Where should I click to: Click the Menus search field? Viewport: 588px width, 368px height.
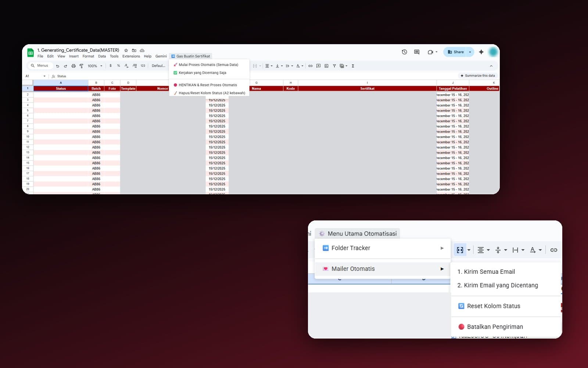[40, 66]
